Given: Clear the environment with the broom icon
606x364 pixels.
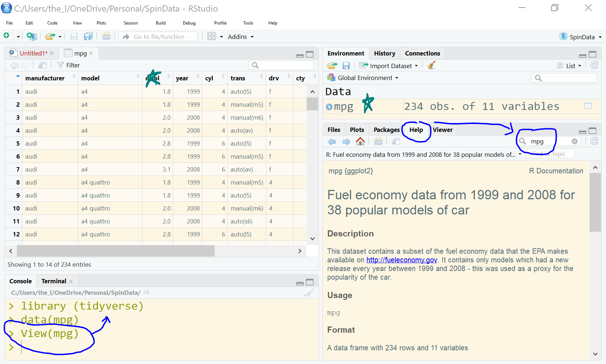Looking at the screenshot, I should tap(431, 65).
